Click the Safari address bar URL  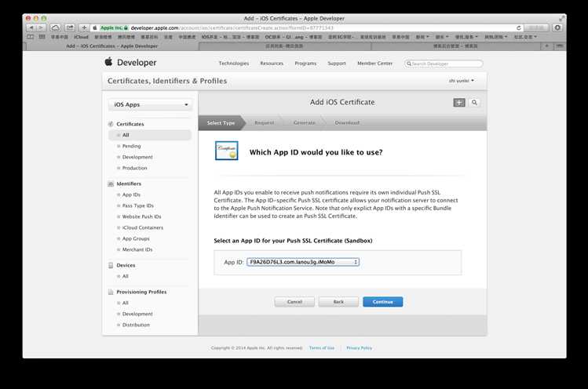click(x=304, y=27)
